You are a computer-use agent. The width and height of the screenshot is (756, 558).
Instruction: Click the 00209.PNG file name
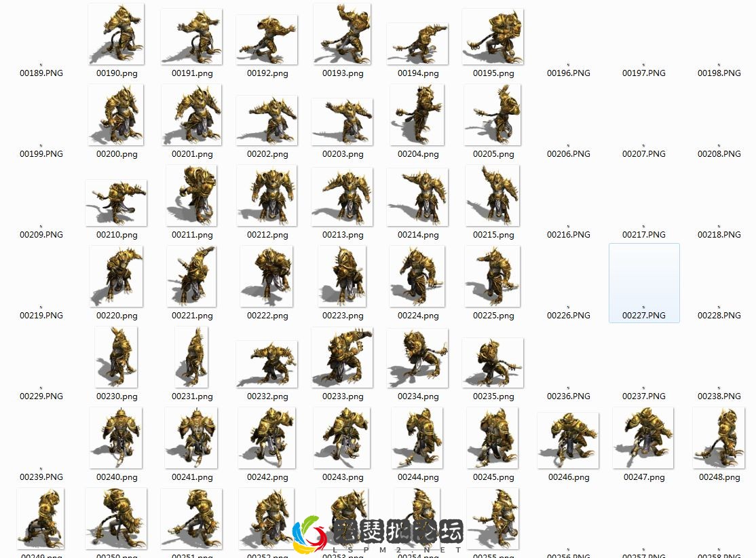click(41, 235)
